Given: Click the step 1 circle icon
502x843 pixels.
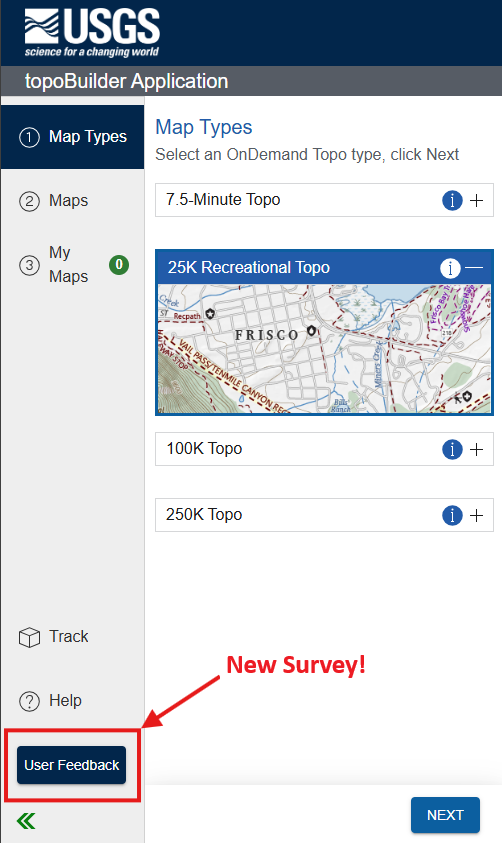Looking at the screenshot, I should [29, 138].
